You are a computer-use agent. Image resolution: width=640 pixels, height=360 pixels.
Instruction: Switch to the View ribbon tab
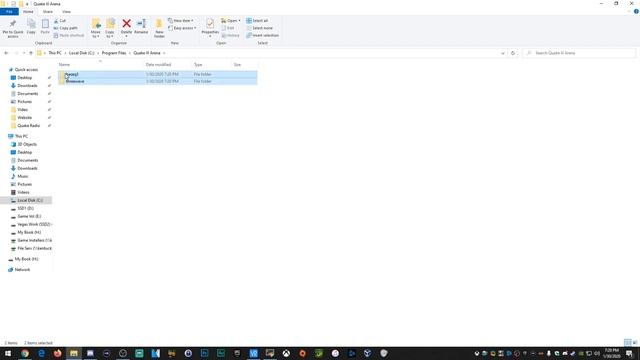(x=67, y=11)
